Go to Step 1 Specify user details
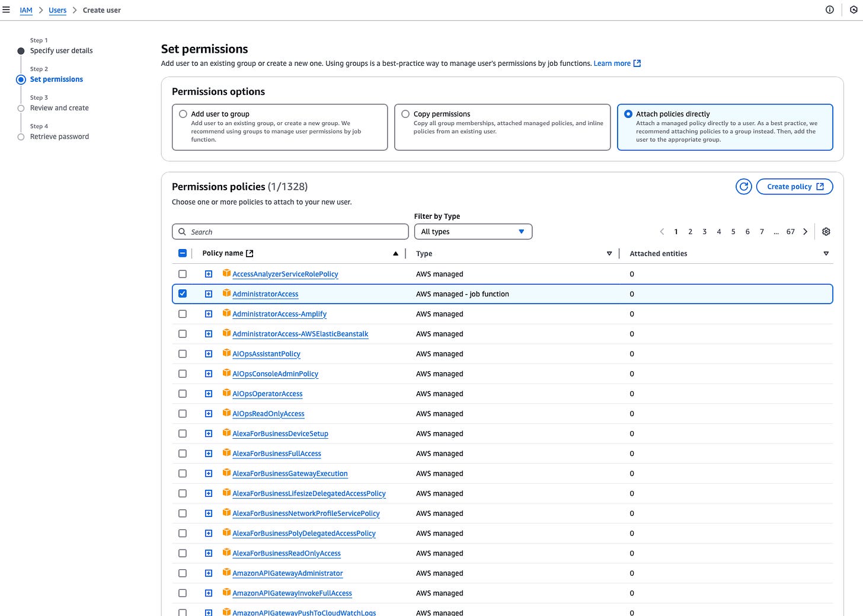 (x=62, y=50)
